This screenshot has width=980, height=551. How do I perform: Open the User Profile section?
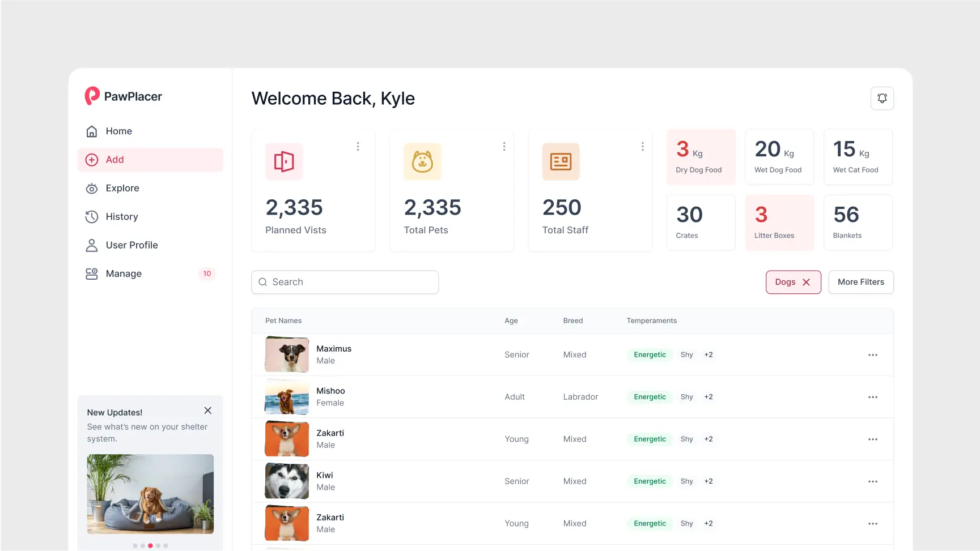pos(131,245)
